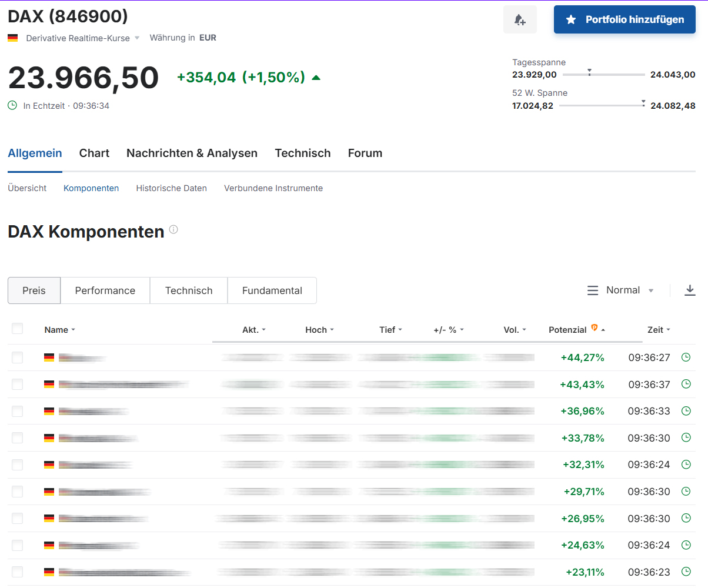Click the clock icon in the +24,63% row

click(686, 545)
